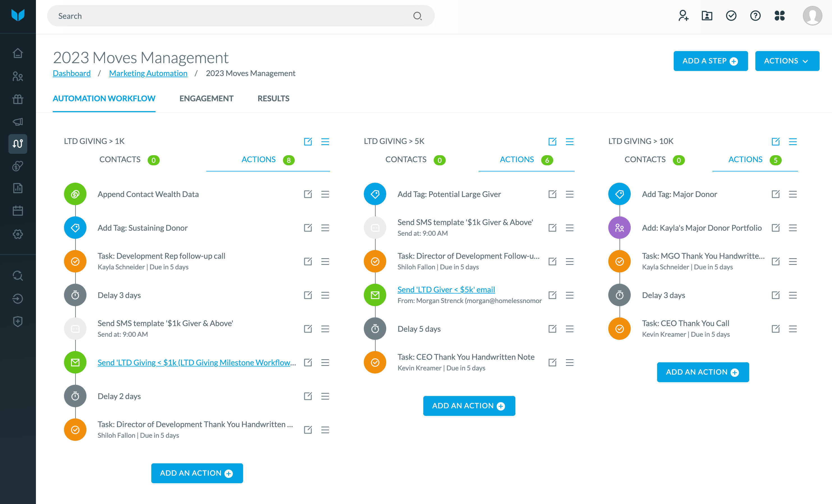The image size is (832, 504).
Task: Click ADD AN ACTION in LTD GIVING > 5K
Action: coord(468,406)
